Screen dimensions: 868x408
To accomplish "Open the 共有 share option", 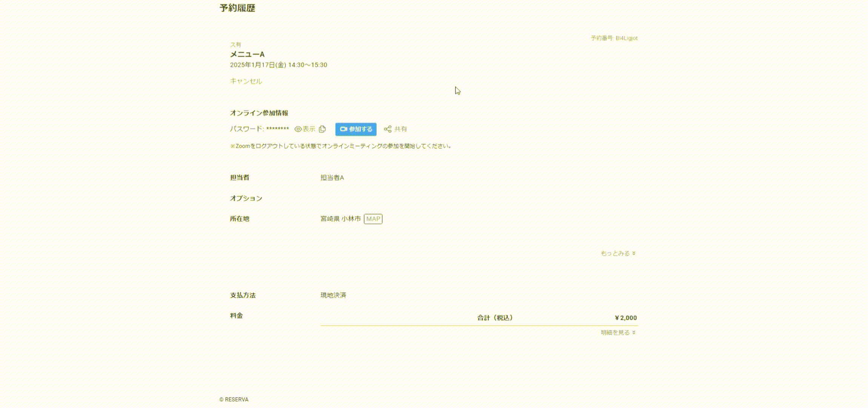I will tap(396, 129).
